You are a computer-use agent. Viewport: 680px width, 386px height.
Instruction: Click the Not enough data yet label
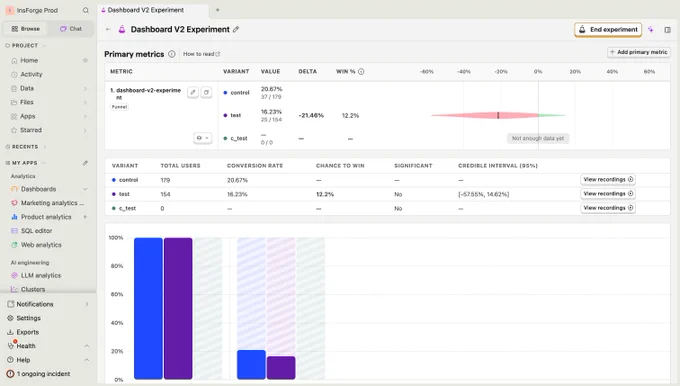[538, 138]
